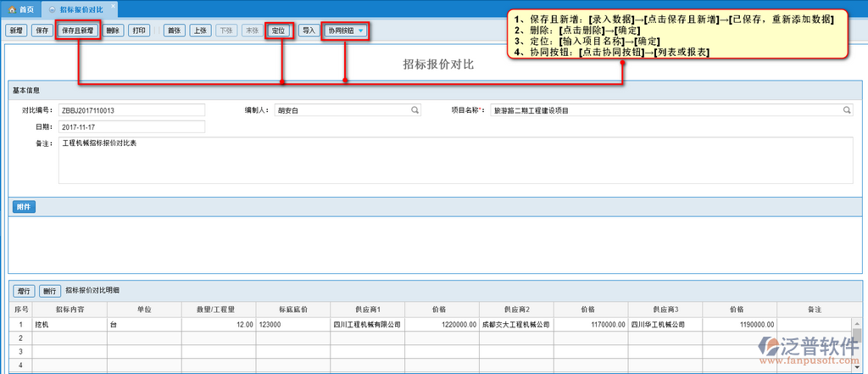Image resolution: width=868 pixels, height=374 pixels.
Task: Delete the record with 删除 button
Action: click(114, 31)
